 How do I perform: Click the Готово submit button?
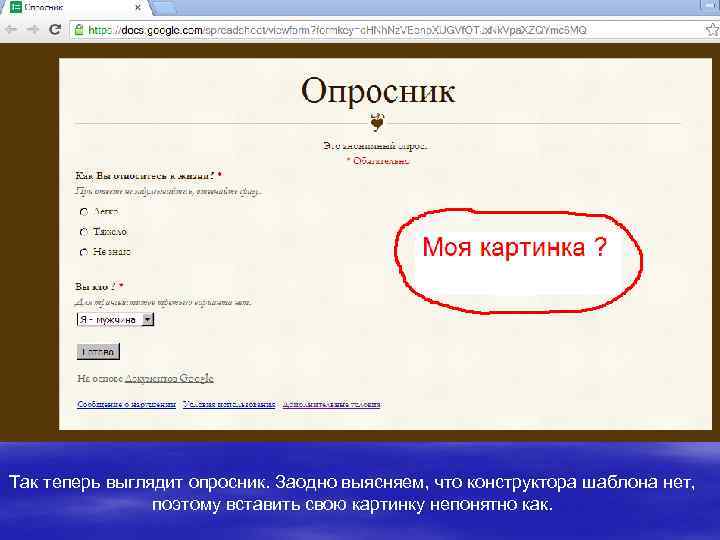98,352
